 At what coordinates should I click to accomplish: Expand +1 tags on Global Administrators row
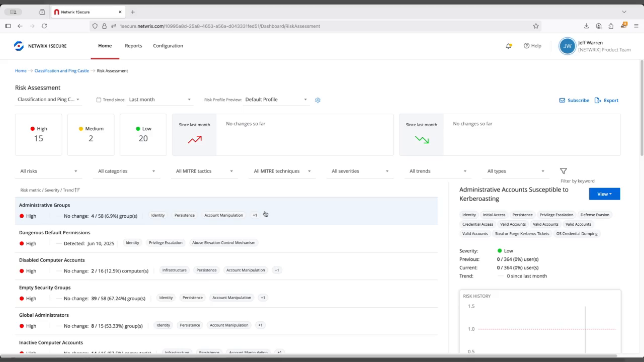point(260,325)
